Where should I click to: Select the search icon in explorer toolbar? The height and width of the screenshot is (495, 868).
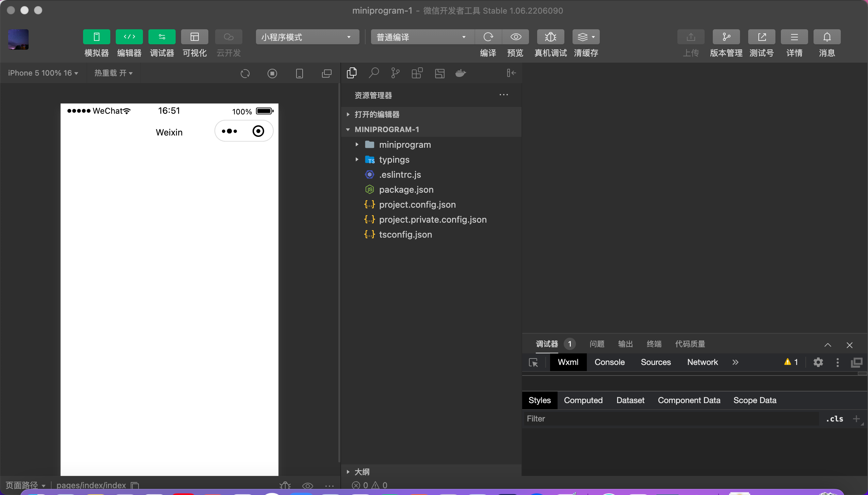click(373, 73)
